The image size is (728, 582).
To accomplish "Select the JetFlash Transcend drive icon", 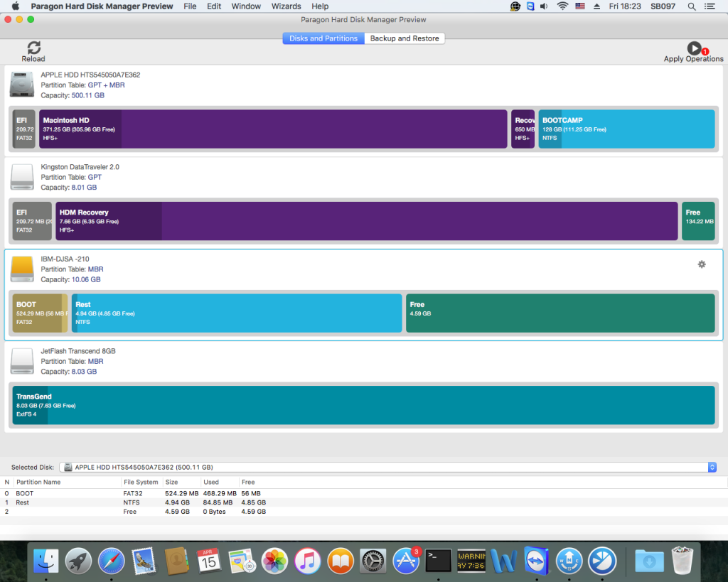I will 22,360.
